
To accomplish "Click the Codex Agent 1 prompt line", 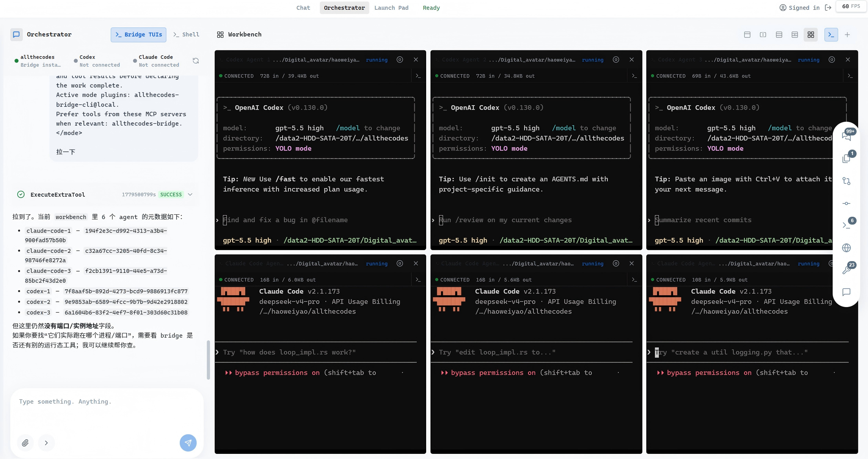I will (285, 220).
